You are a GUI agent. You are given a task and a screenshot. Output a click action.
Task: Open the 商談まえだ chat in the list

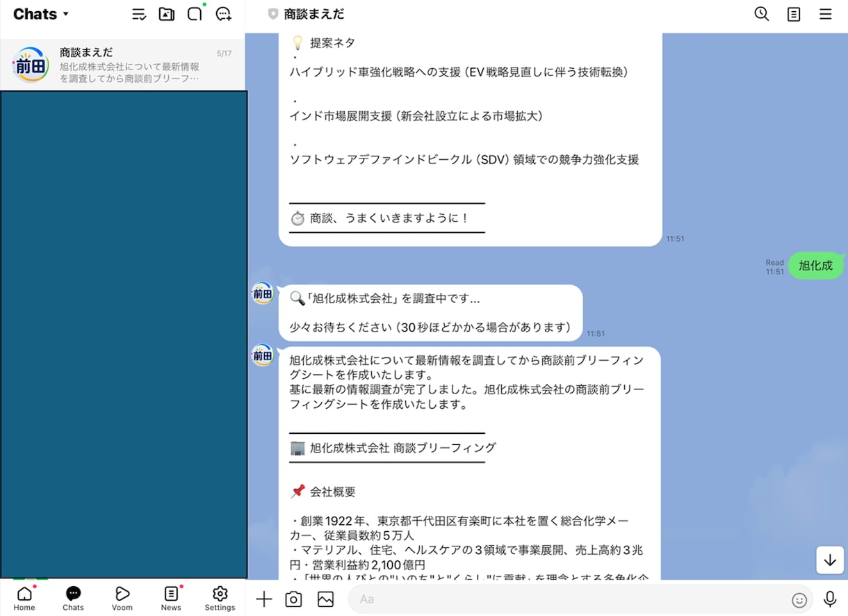[x=122, y=65]
